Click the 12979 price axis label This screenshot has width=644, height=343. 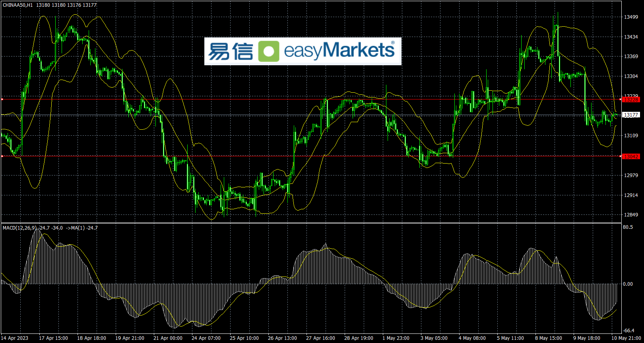point(631,175)
